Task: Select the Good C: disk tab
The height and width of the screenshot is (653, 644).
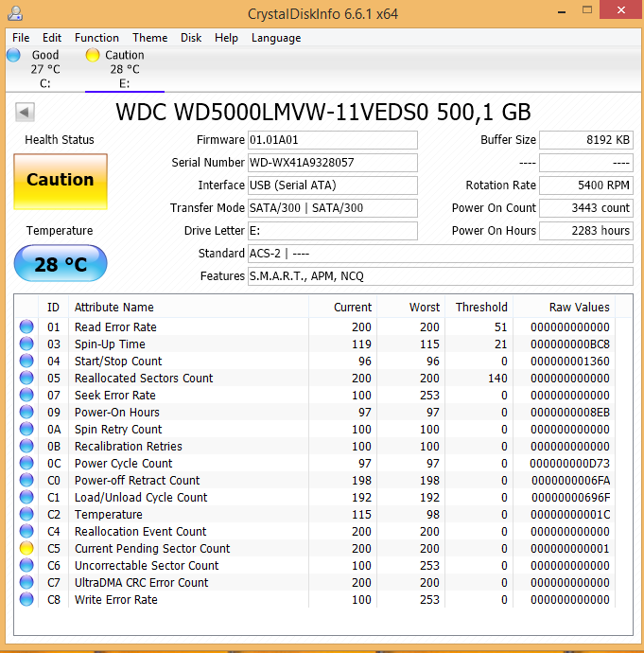Action: pos(45,69)
